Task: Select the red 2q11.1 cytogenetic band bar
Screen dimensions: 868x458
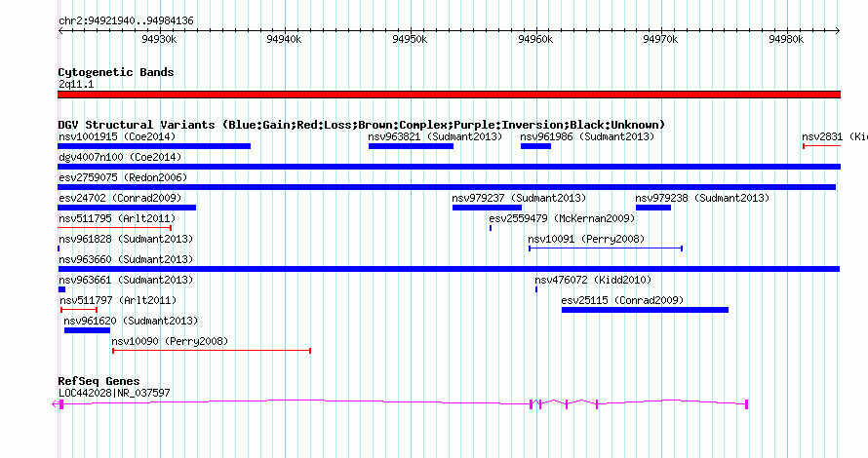Action: tap(449, 95)
